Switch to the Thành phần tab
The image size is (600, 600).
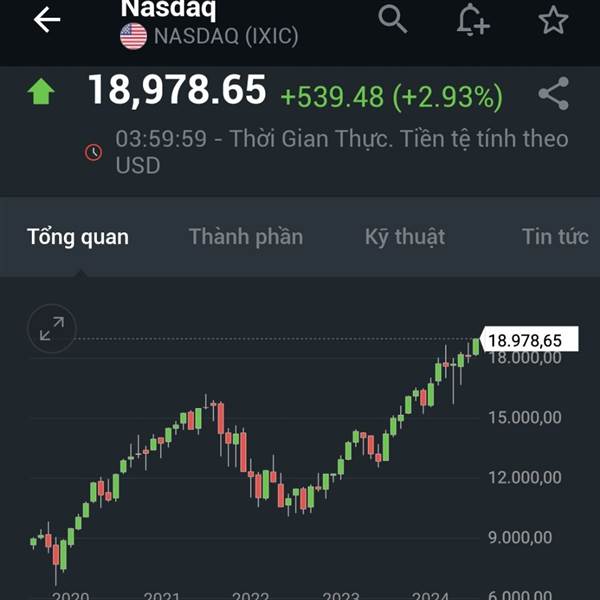(x=246, y=237)
